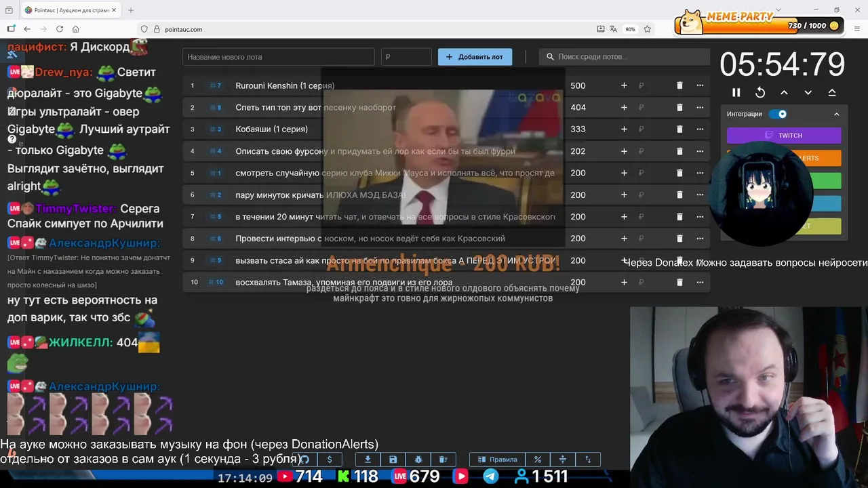
Task: Click amount 500 of Rurouni Kenshin lot
Action: (x=578, y=85)
